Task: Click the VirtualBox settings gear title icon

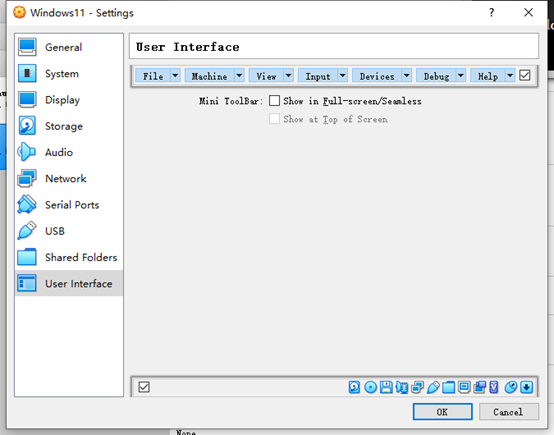Action: tap(19, 12)
